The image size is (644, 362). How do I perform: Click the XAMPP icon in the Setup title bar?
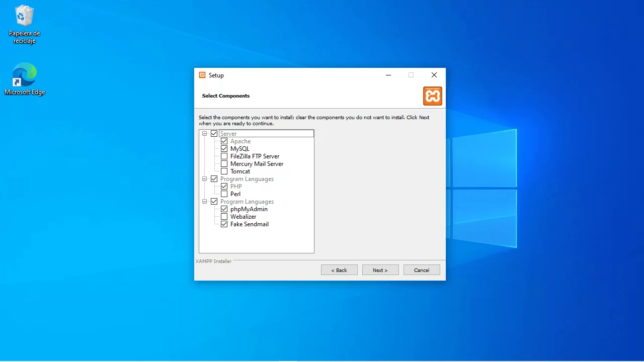coord(202,75)
